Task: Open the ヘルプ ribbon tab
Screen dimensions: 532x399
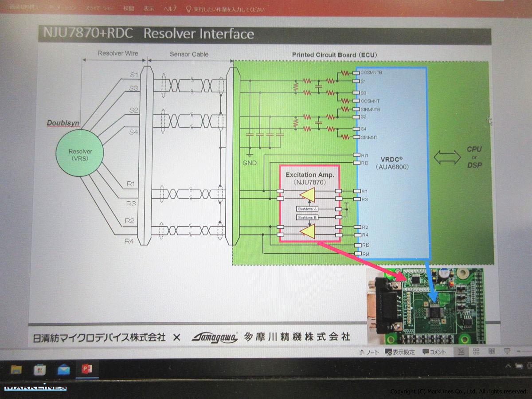Action: pos(170,8)
